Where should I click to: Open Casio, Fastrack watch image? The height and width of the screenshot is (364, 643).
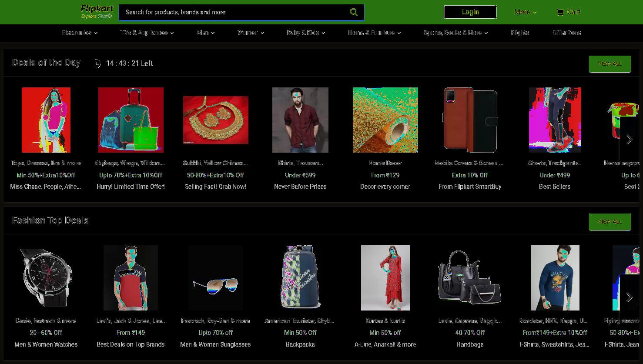[46, 278]
